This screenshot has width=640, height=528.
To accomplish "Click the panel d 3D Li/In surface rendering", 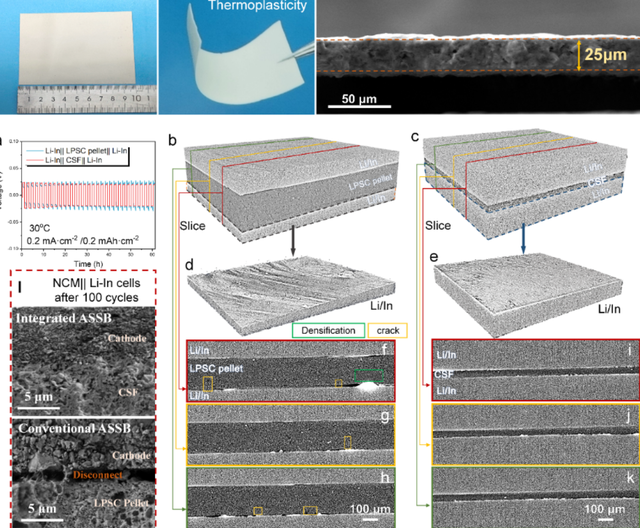I will coord(291,294).
